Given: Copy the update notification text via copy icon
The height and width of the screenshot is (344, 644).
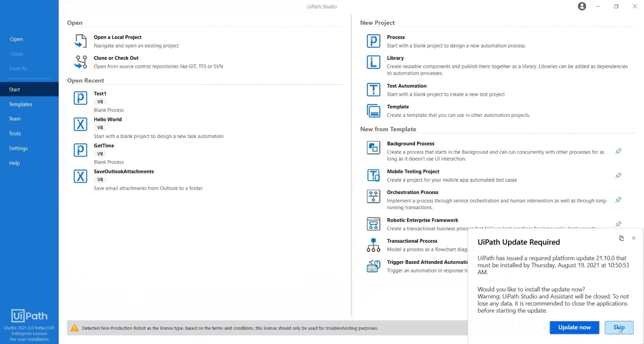Looking at the screenshot, I should click(x=621, y=238).
